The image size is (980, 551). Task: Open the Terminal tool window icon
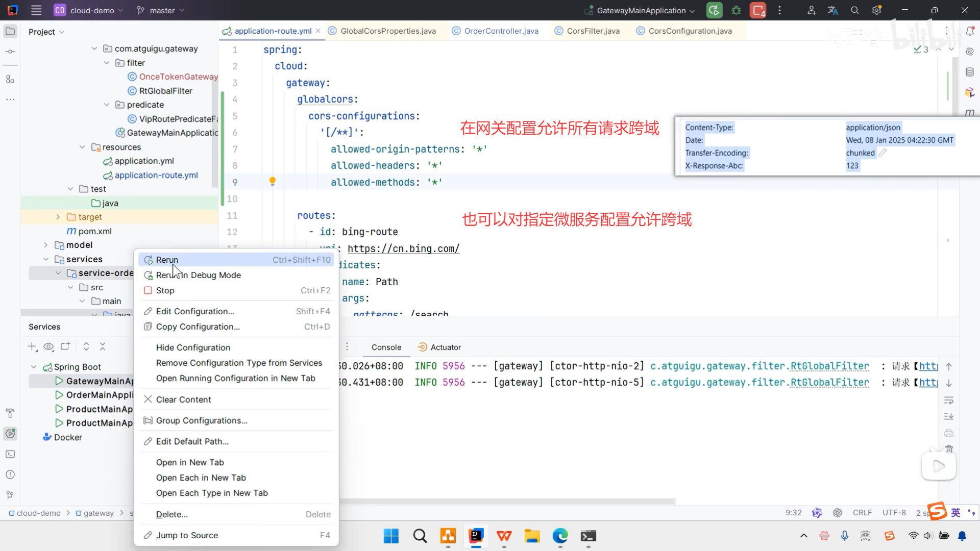coord(10,454)
